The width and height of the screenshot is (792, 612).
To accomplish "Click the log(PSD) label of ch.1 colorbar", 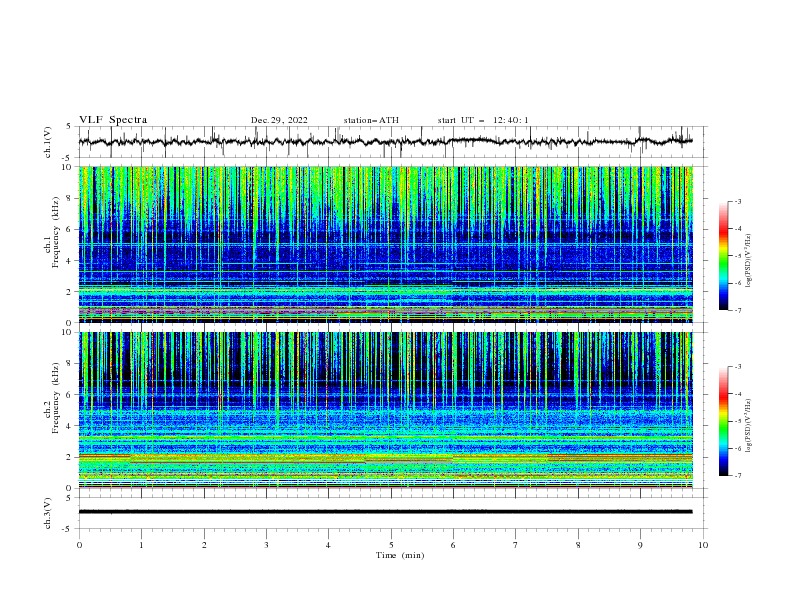I will pyautogui.click(x=749, y=261).
